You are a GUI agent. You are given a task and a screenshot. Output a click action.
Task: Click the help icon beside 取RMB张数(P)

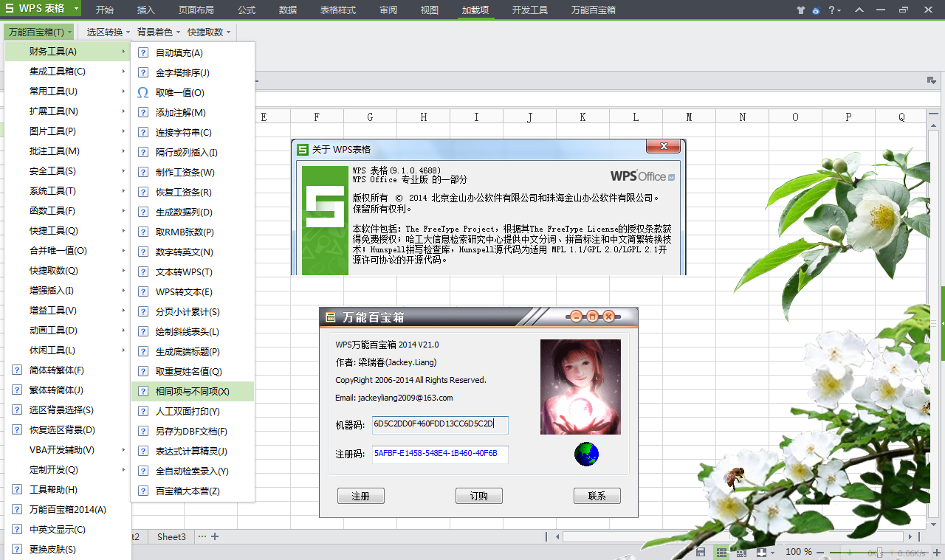pos(143,232)
